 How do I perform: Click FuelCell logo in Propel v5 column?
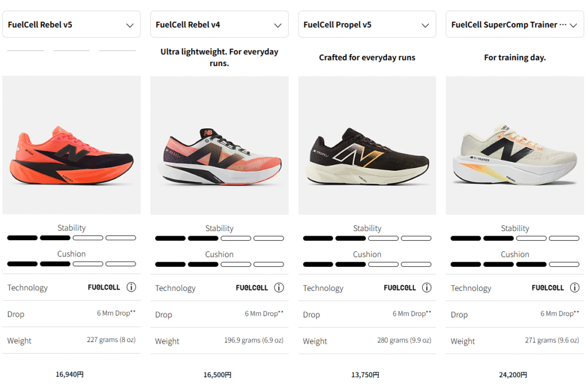400,287
